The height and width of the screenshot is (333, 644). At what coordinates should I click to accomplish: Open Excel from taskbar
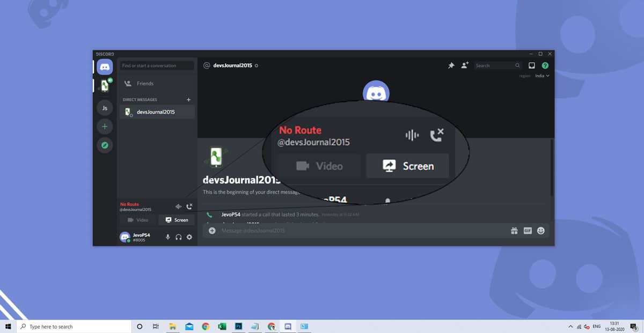pyautogui.click(x=222, y=327)
